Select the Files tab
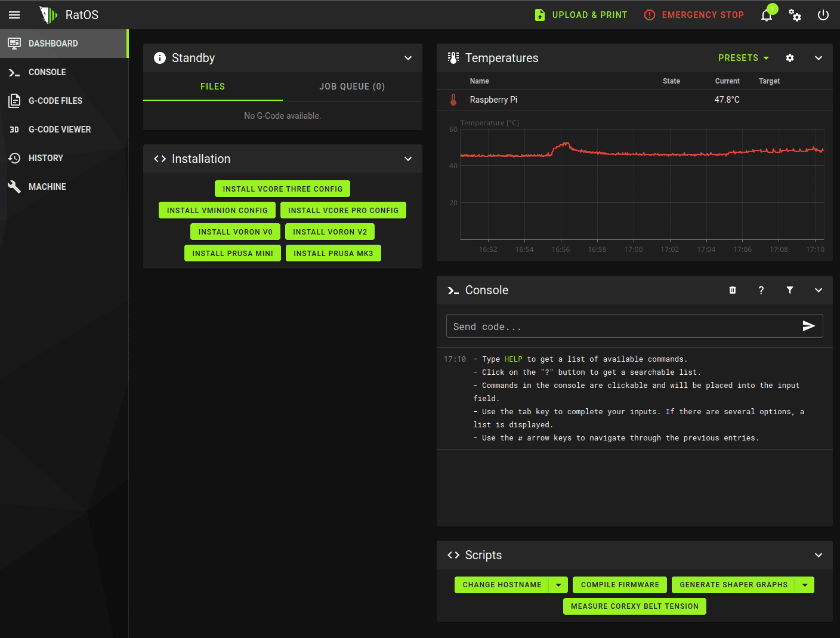 point(213,87)
